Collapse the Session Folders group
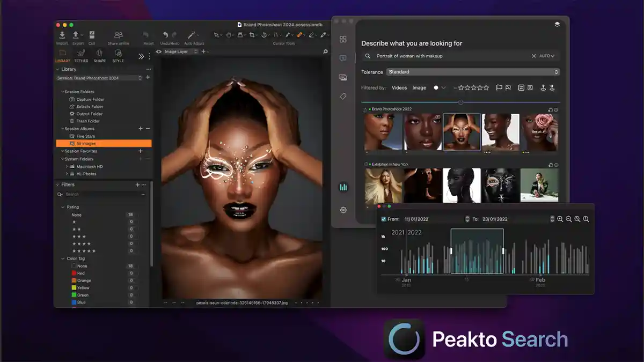The image size is (644, 362). (x=63, y=92)
